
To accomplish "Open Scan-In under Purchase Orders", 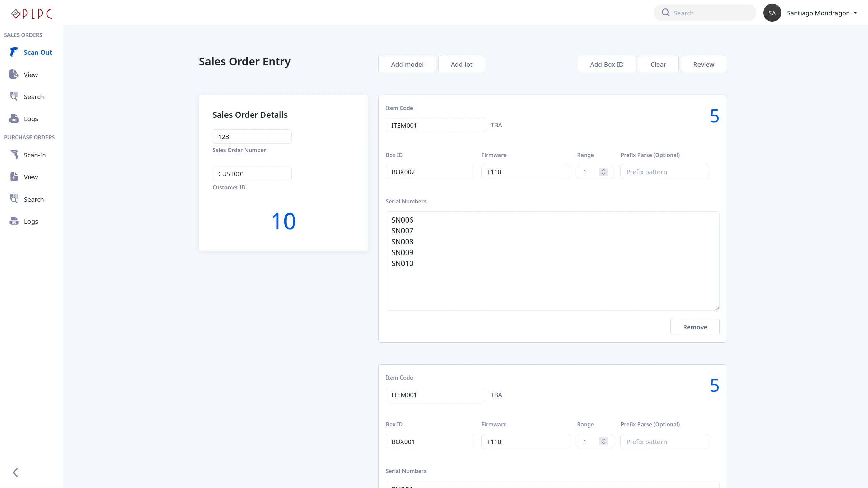I will (35, 155).
